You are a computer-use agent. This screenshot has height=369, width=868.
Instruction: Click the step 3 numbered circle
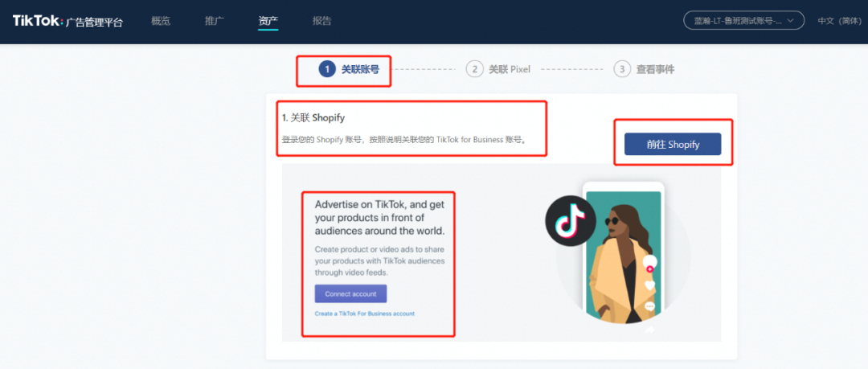point(622,69)
